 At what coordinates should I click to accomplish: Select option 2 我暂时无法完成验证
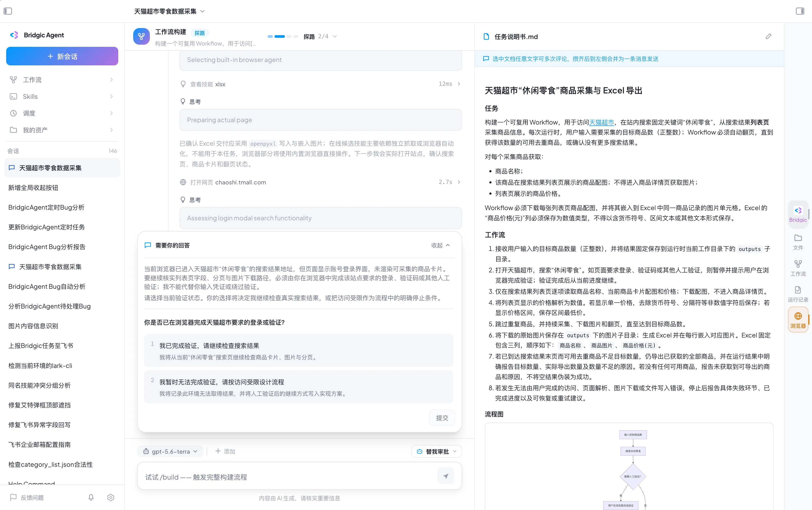298,387
